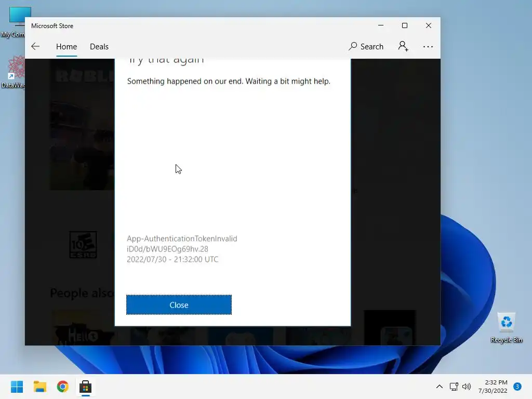Maximize the Microsoft Store window

[404, 25]
